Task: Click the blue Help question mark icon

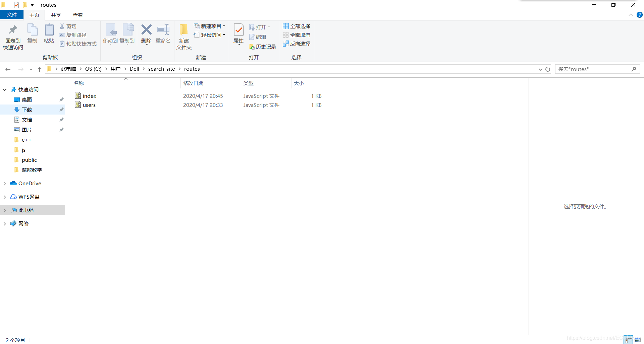Action: tap(640, 15)
